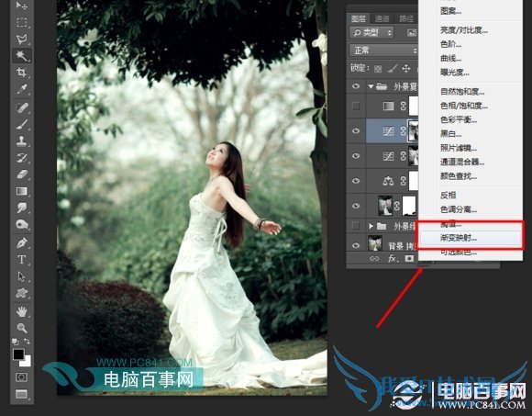Select the Hand tool
532x416 pixels.
click(22, 311)
